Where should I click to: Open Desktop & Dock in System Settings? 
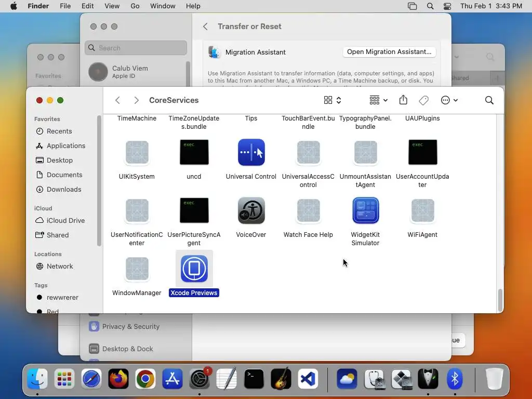point(128,349)
